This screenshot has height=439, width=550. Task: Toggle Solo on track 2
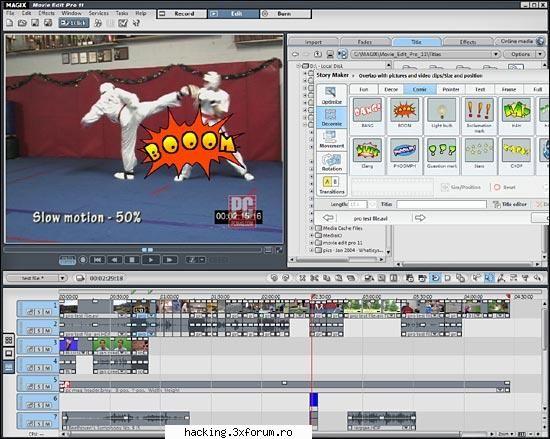[39, 330]
